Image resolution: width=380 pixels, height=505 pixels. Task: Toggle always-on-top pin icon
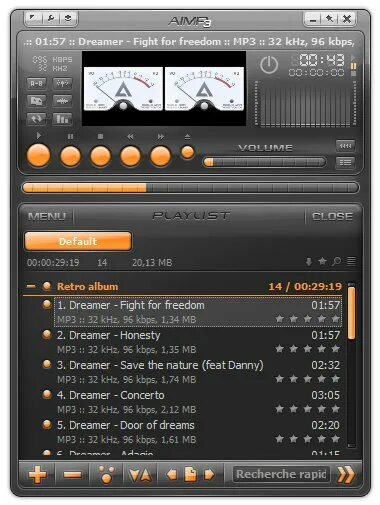coord(329,19)
